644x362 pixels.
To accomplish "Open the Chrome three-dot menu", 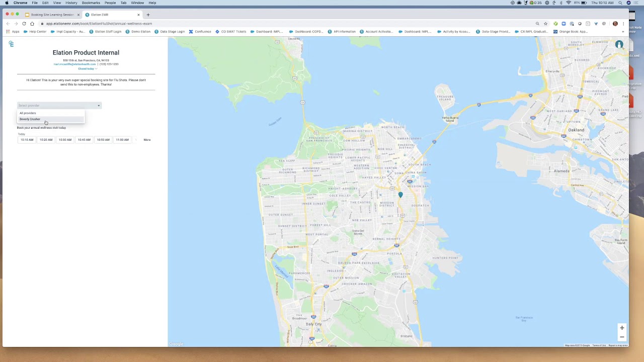I will pos(623,24).
